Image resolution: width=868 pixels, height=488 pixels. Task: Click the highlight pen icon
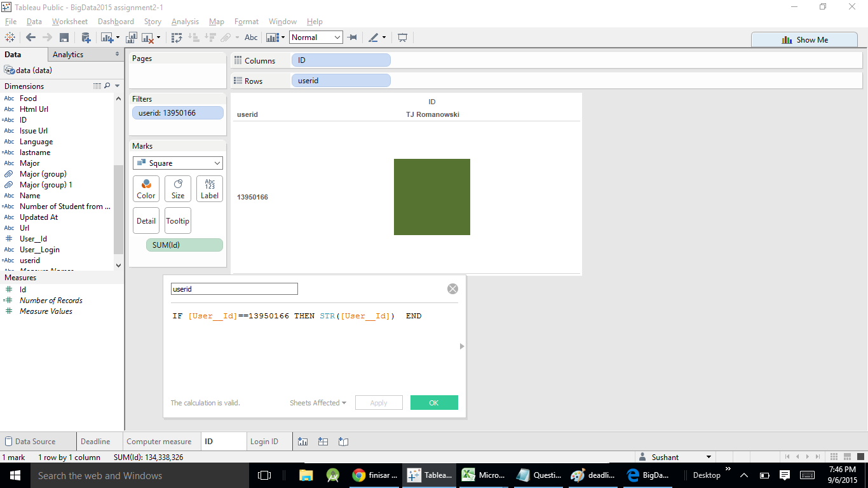(x=374, y=37)
